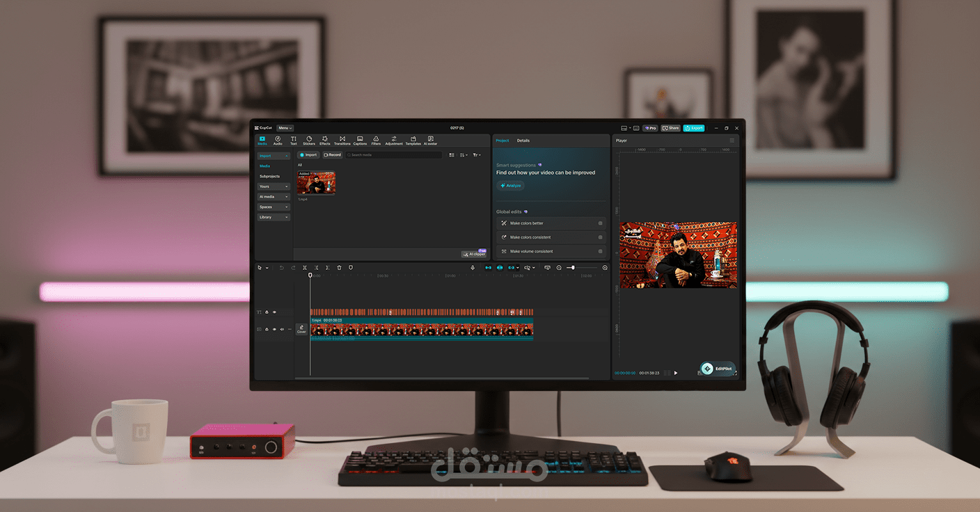Open the Adjustment icon
The height and width of the screenshot is (512, 980).
pos(394,141)
